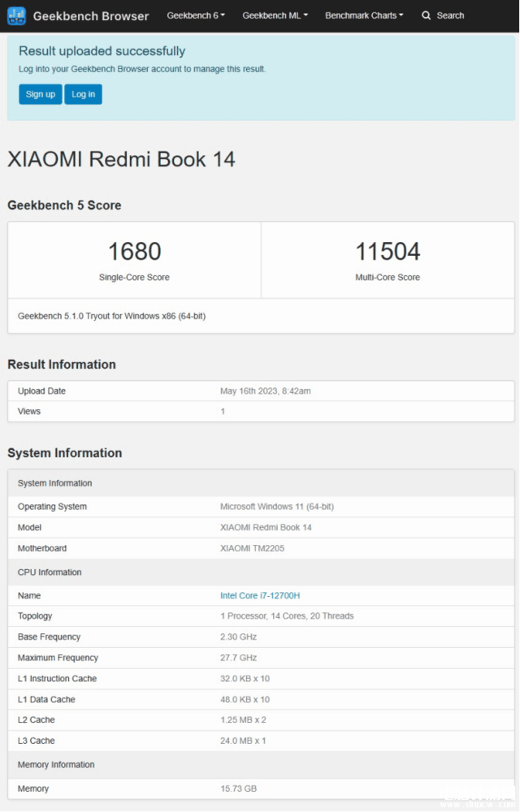Click the motherboard value XIAOMI TM2205
This screenshot has height=812, width=520.
tap(252, 548)
